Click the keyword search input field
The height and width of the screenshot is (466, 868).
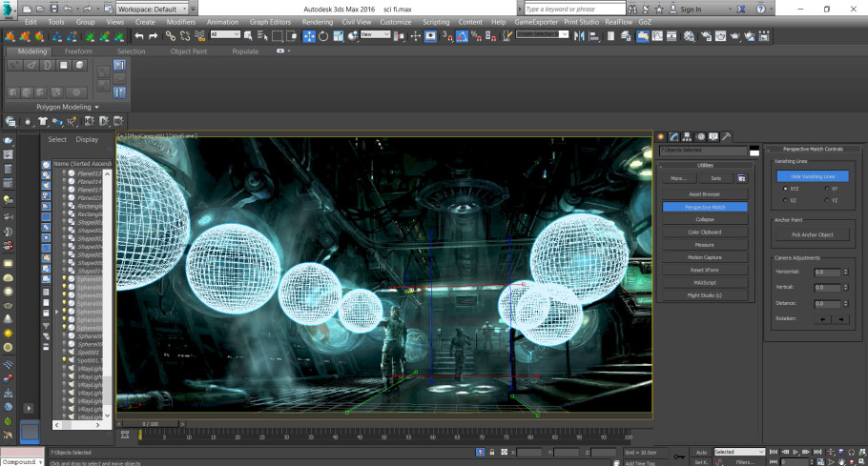(x=574, y=9)
